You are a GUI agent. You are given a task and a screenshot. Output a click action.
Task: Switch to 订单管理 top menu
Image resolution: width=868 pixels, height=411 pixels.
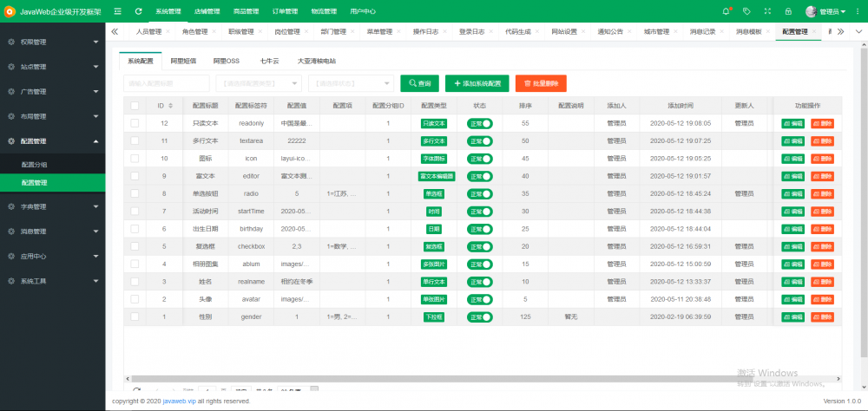coord(285,11)
